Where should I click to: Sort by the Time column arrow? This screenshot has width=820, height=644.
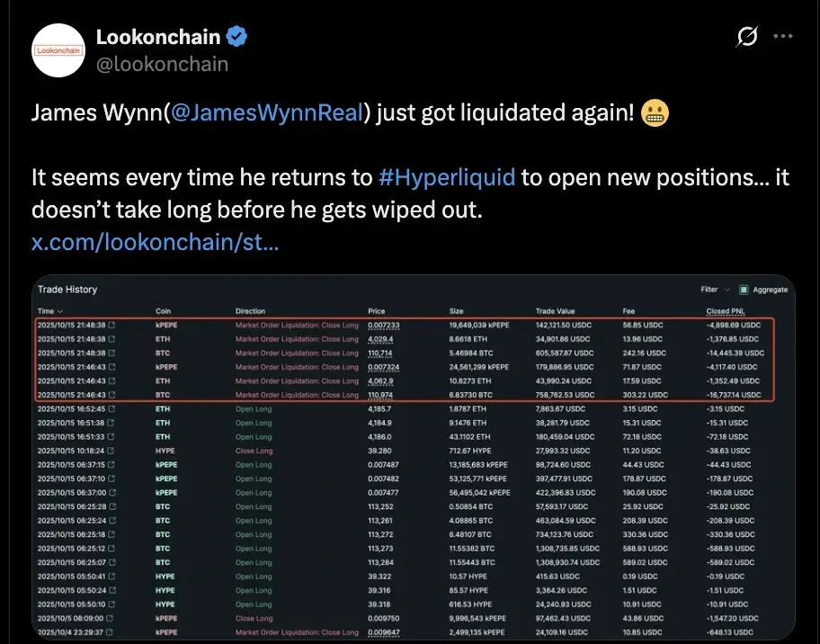pyautogui.click(x=58, y=311)
